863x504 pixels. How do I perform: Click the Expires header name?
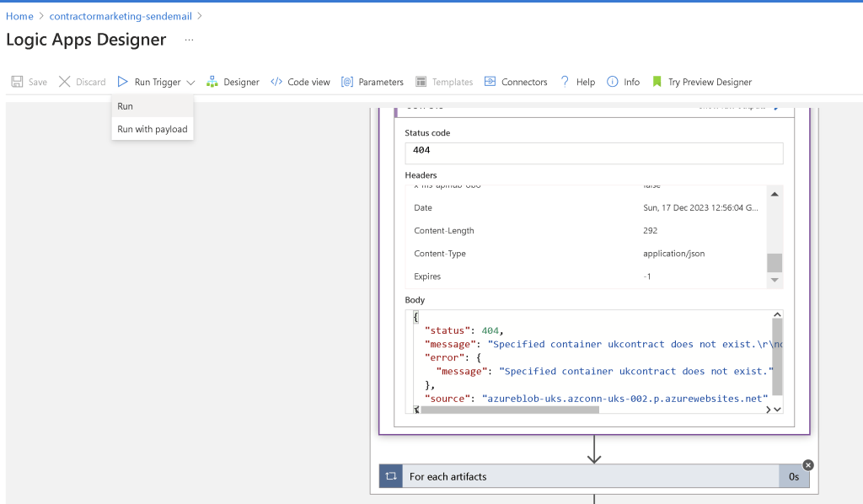[427, 276]
